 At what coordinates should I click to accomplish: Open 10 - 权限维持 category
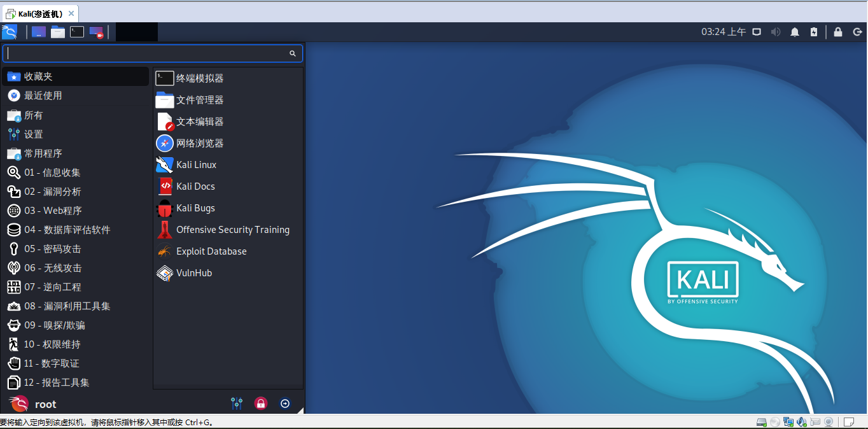(x=76, y=344)
